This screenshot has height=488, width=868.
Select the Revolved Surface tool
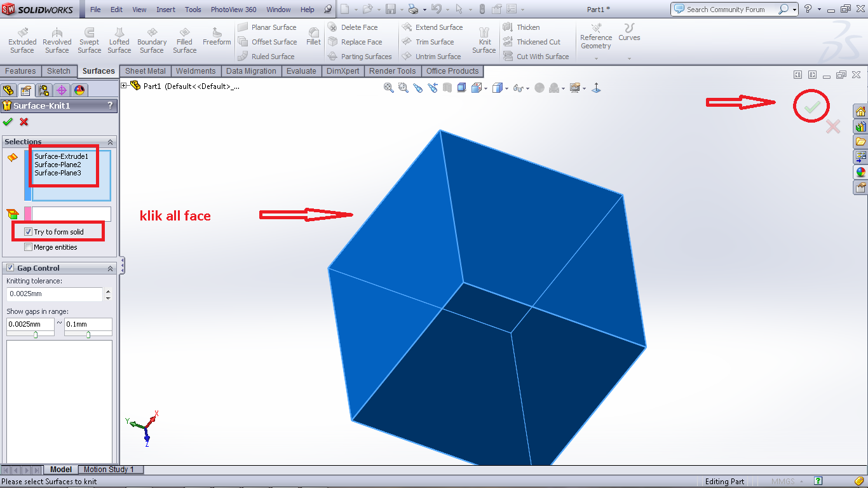pyautogui.click(x=57, y=40)
